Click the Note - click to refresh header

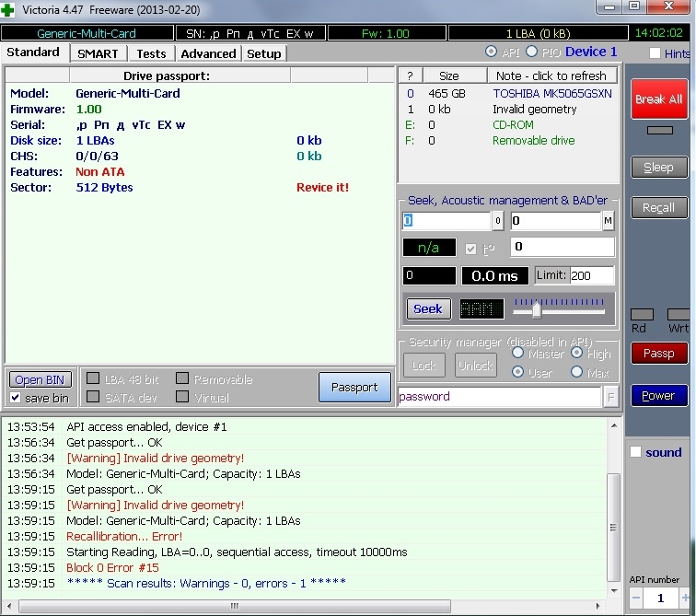pos(552,76)
